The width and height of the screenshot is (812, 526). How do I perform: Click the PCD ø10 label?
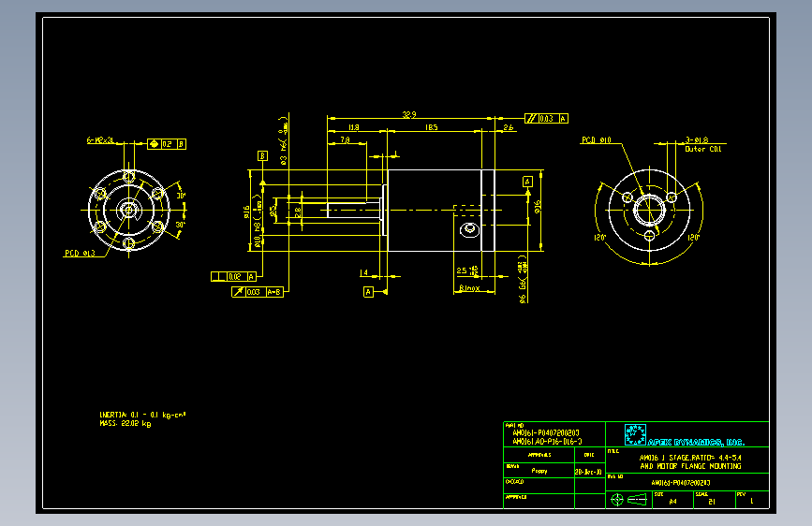pyautogui.click(x=597, y=140)
